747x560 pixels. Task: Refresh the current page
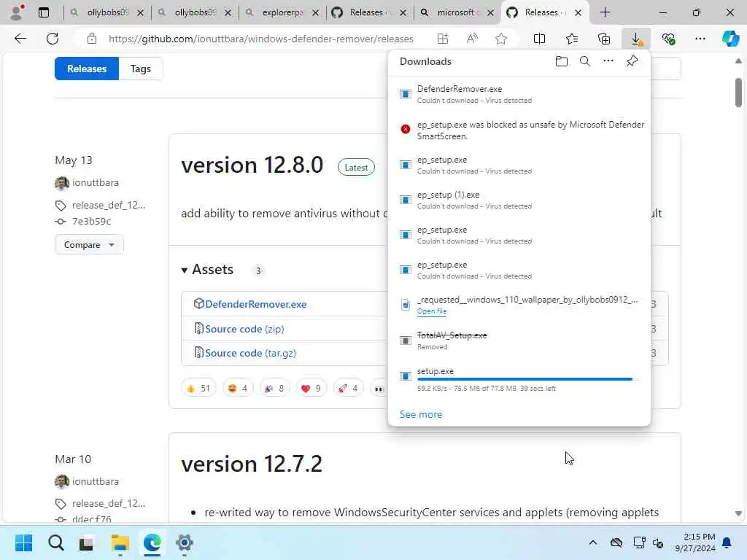(53, 39)
